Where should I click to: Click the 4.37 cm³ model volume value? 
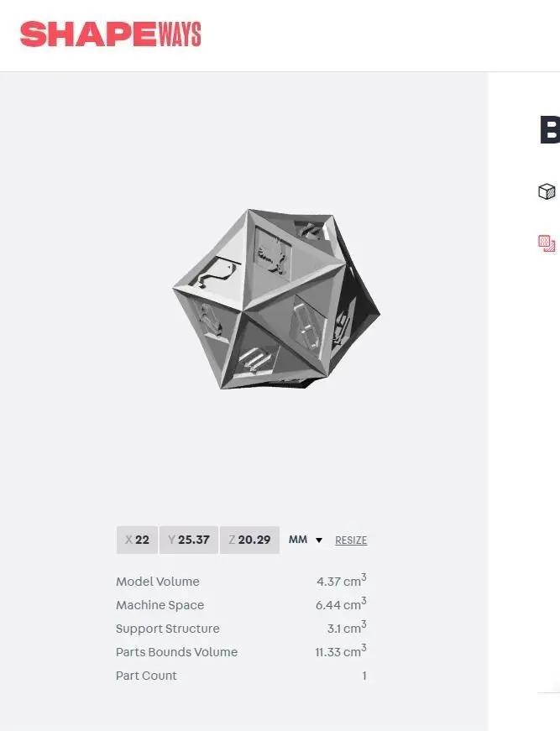point(341,581)
